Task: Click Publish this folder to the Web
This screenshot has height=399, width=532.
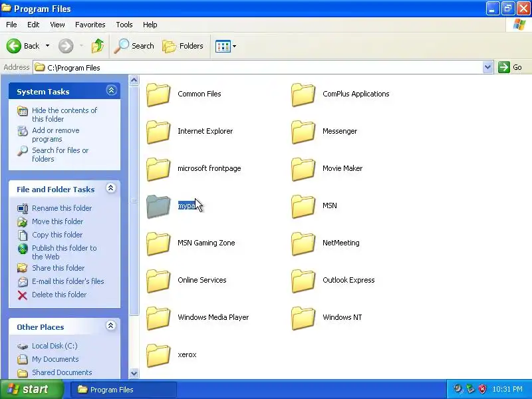Action: click(x=64, y=252)
